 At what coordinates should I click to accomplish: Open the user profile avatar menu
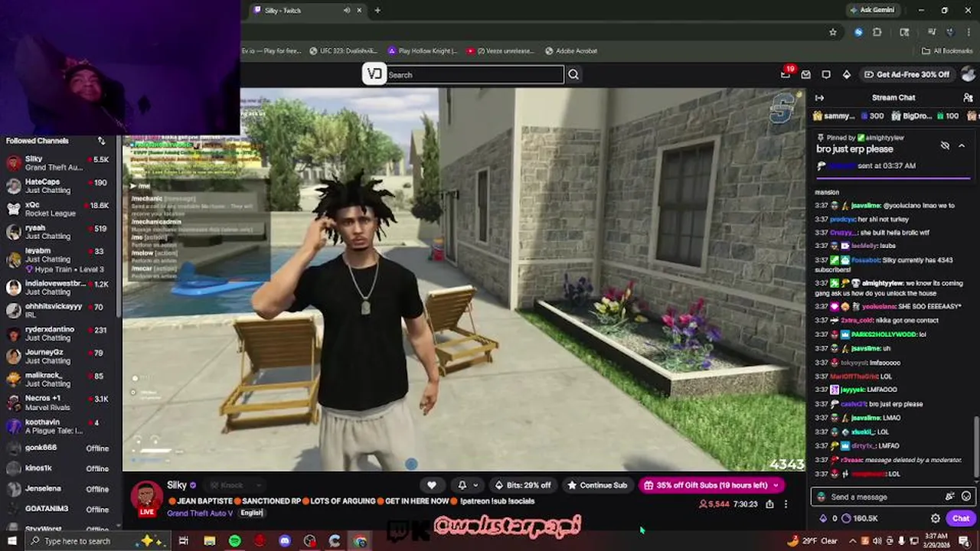(968, 74)
